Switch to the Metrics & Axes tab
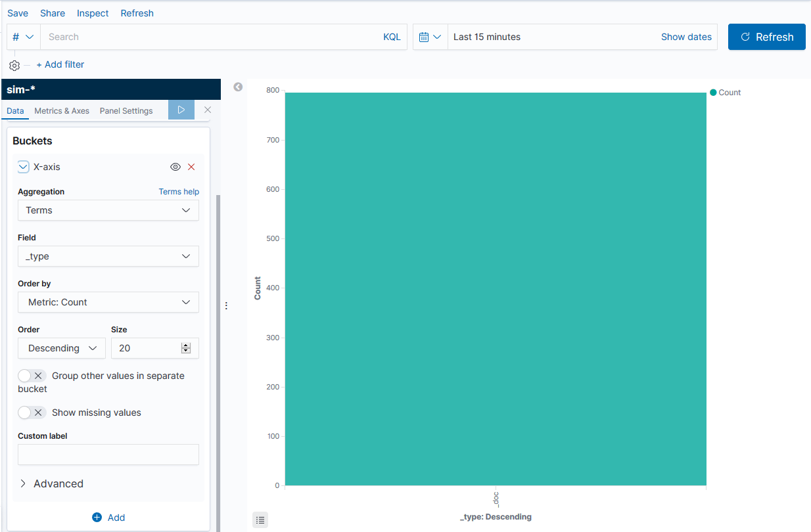The width and height of the screenshot is (811, 532). (61, 110)
